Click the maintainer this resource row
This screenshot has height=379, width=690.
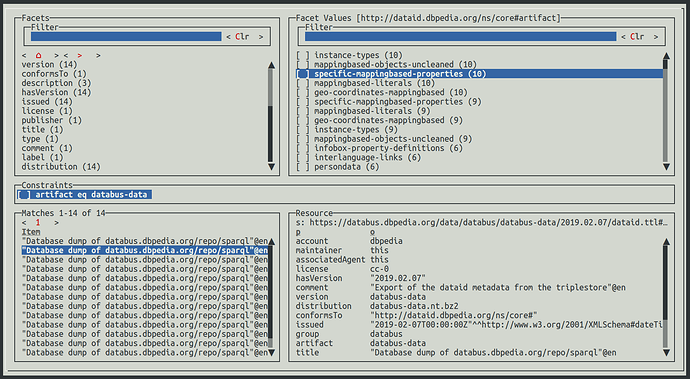(479, 250)
